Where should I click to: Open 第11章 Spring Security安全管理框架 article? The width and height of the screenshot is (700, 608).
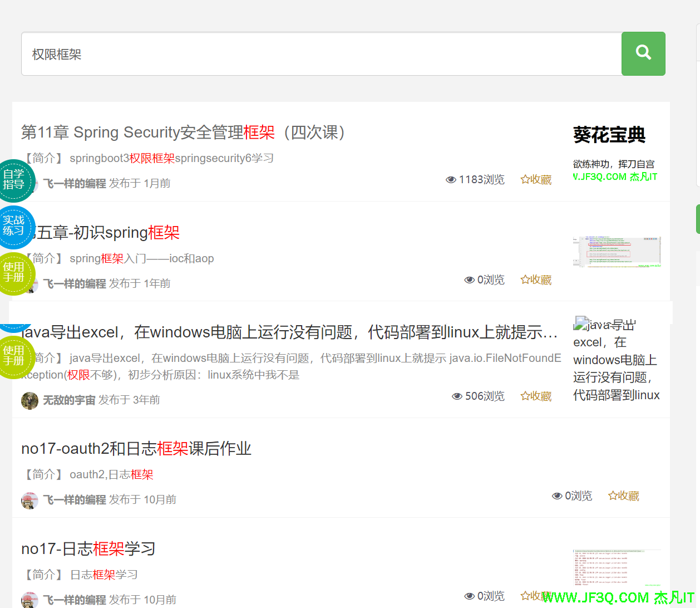184,133
